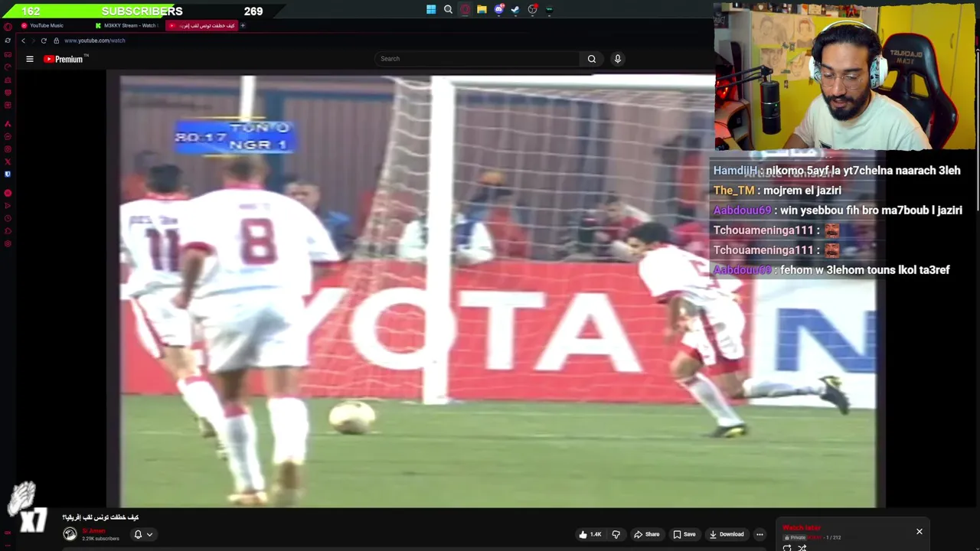Click the Download button
The width and height of the screenshot is (980, 551).
[727, 534]
